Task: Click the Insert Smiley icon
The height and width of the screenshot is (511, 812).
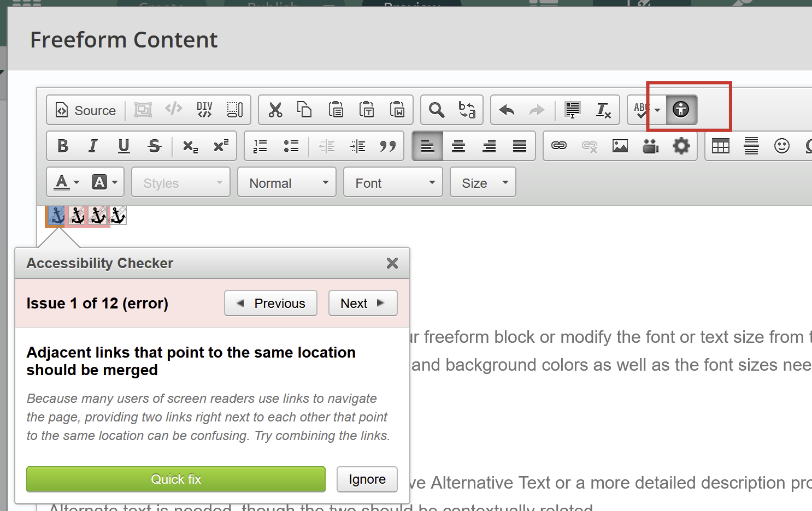Action: coord(782,146)
